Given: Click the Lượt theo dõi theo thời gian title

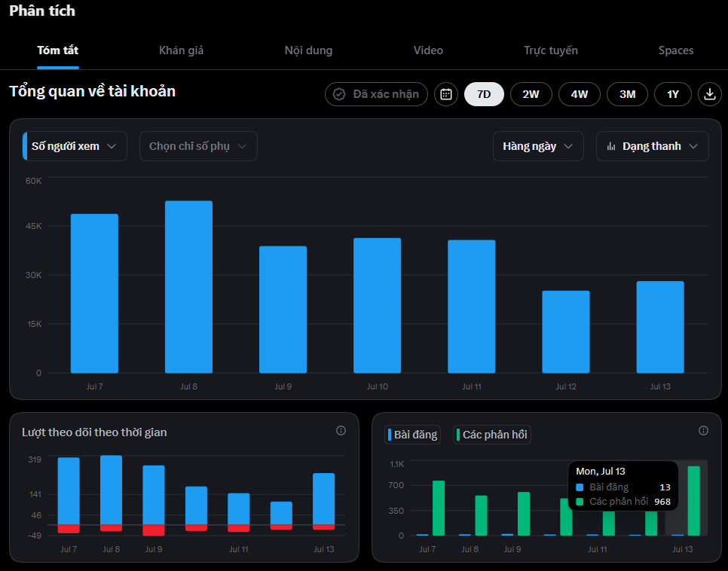Looking at the screenshot, I should (94, 432).
